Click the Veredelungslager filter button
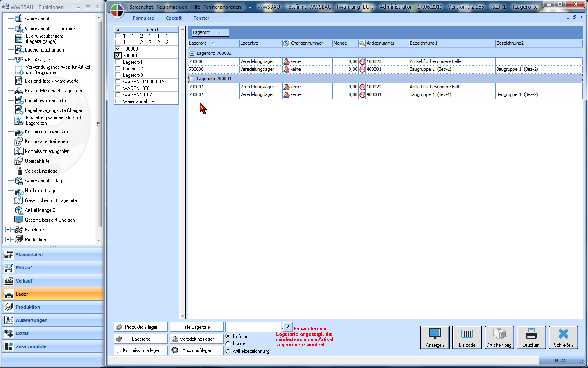This screenshot has width=588, height=368. click(197, 339)
